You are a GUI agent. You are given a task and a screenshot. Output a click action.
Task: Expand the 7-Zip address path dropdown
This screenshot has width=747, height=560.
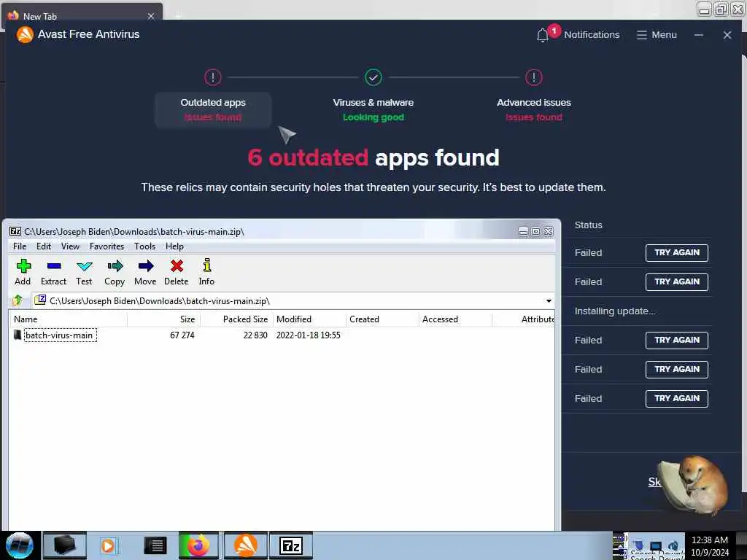click(549, 301)
